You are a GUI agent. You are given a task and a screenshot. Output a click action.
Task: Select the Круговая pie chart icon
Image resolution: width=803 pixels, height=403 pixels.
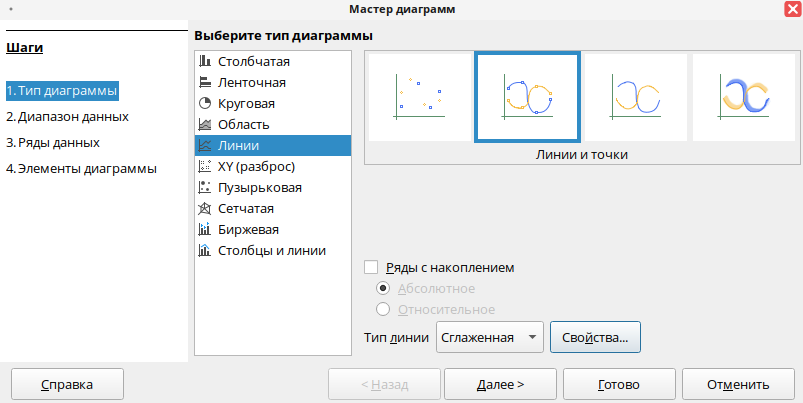tap(205, 104)
